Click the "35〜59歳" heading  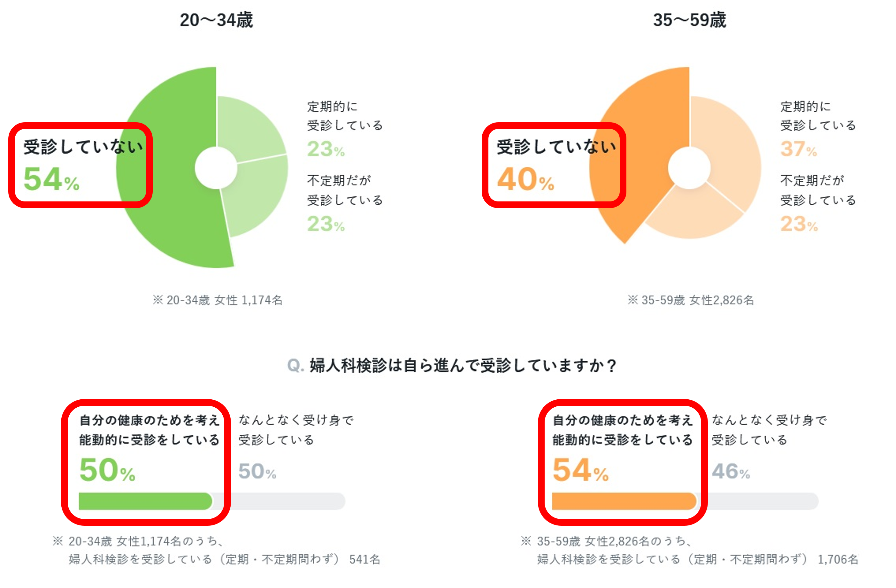click(x=689, y=20)
